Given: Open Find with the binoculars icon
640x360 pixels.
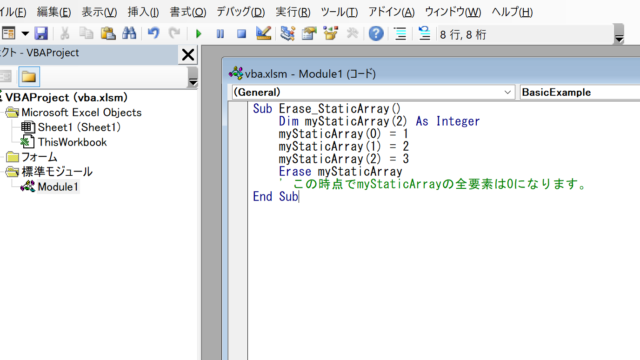Looking at the screenshot, I should [x=129, y=33].
